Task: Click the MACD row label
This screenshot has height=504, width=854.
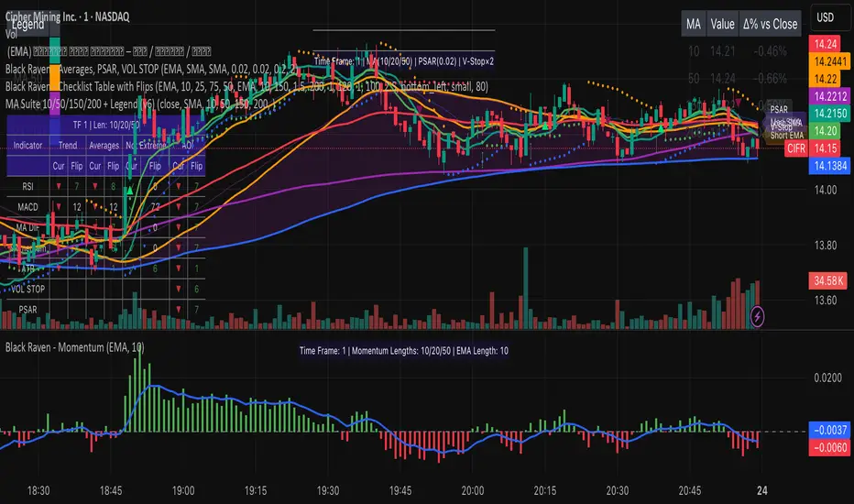Action: (27, 207)
